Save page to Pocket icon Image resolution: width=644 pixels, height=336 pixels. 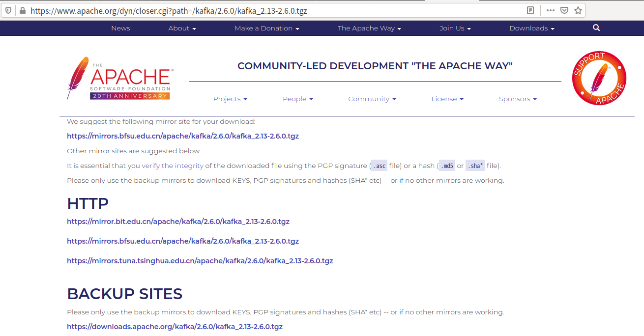pos(564,10)
